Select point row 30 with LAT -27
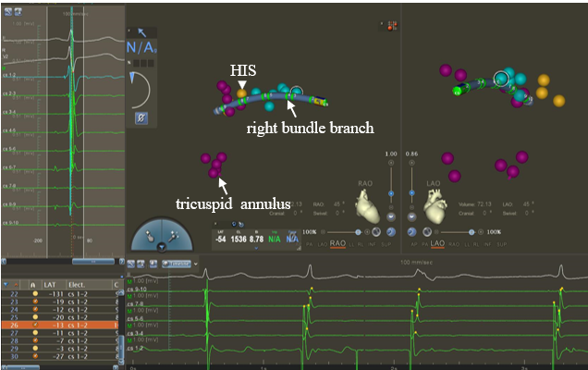Viewport: 588px width, 370px height. click(x=60, y=356)
